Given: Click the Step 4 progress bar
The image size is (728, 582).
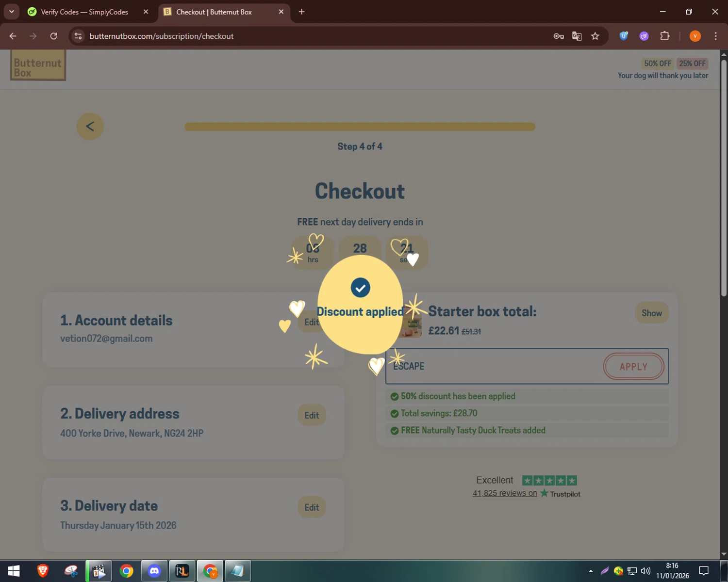Looking at the screenshot, I should click(x=360, y=127).
